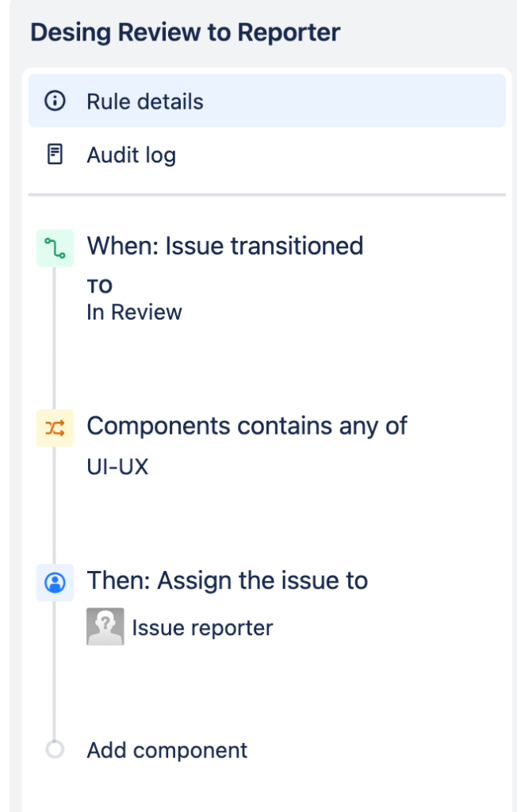
Task: Click the Add component circle marker
Action: point(55,749)
